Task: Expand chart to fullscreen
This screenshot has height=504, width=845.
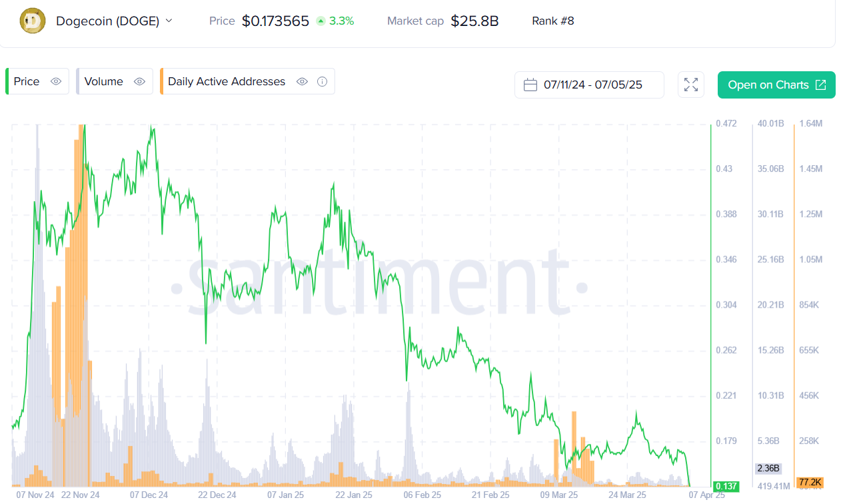Action: [x=691, y=85]
